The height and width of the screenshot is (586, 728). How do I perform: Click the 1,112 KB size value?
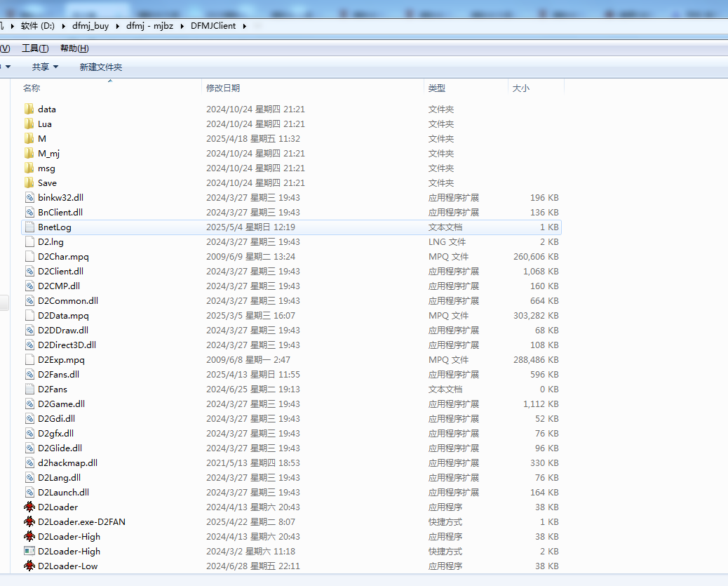[x=541, y=404]
